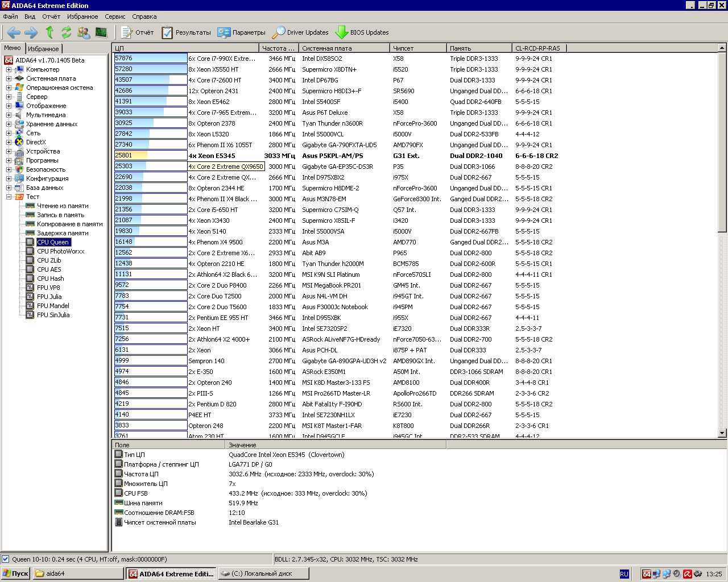Image resolution: width=728 pixels, height=582 pixels.
Task: Select FPU Mandel benchmark icon
Action: point(30,306)
